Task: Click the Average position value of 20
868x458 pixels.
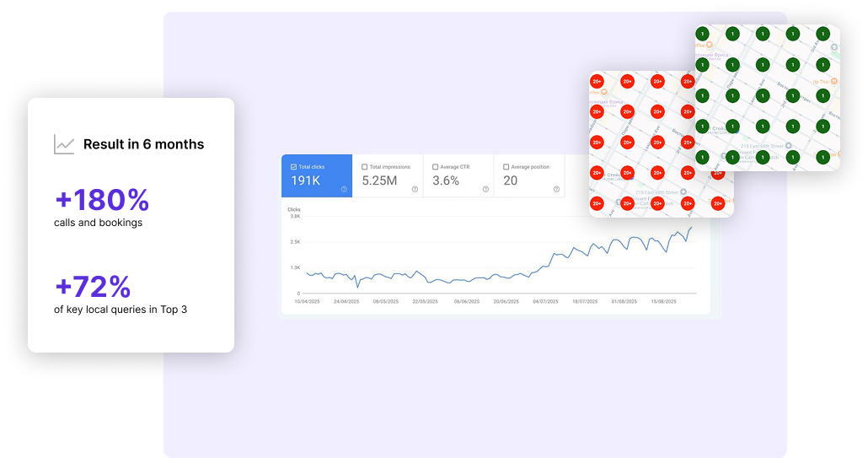Action: pos(511,181)
